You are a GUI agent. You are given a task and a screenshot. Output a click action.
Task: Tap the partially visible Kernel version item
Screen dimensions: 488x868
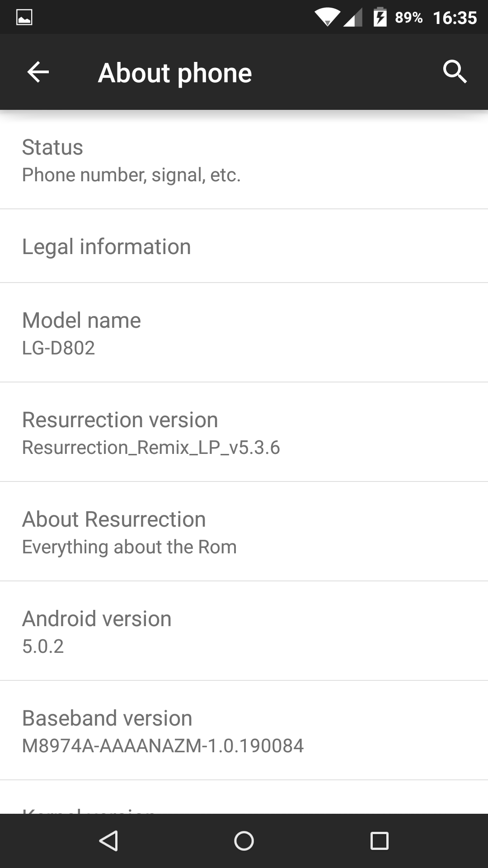(244, 797)
